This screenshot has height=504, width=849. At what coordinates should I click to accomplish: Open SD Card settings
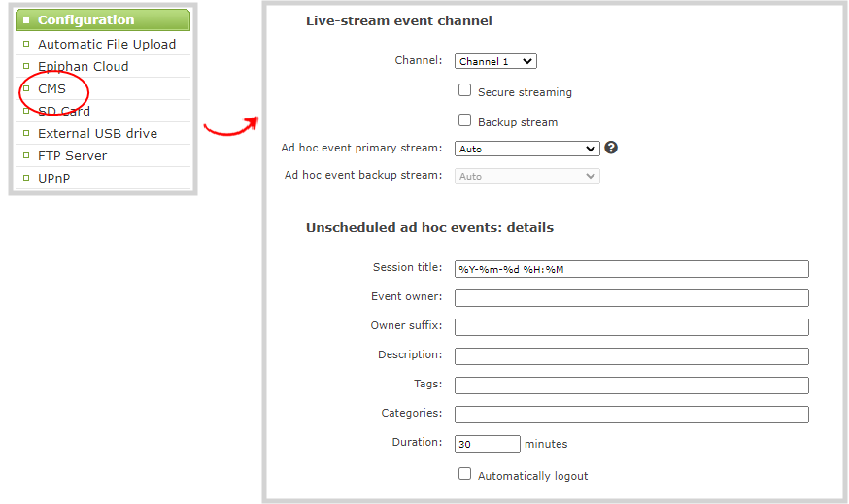pos(64,111)
